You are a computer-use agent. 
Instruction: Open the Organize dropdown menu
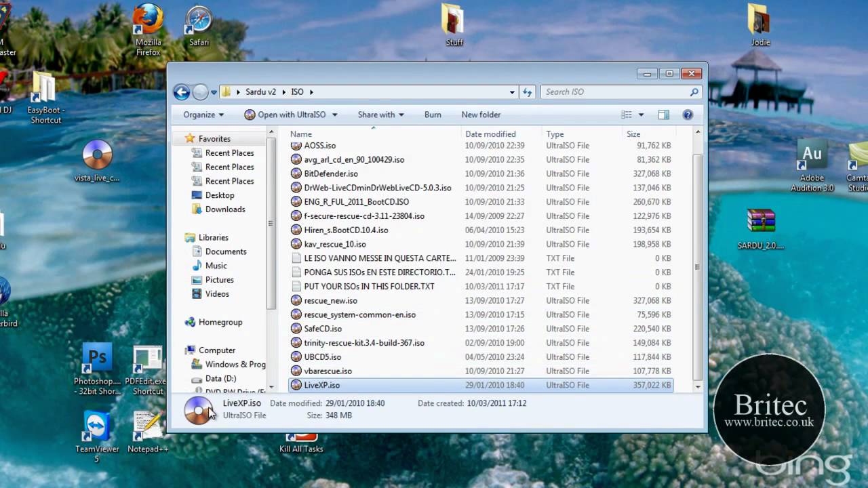203,115
